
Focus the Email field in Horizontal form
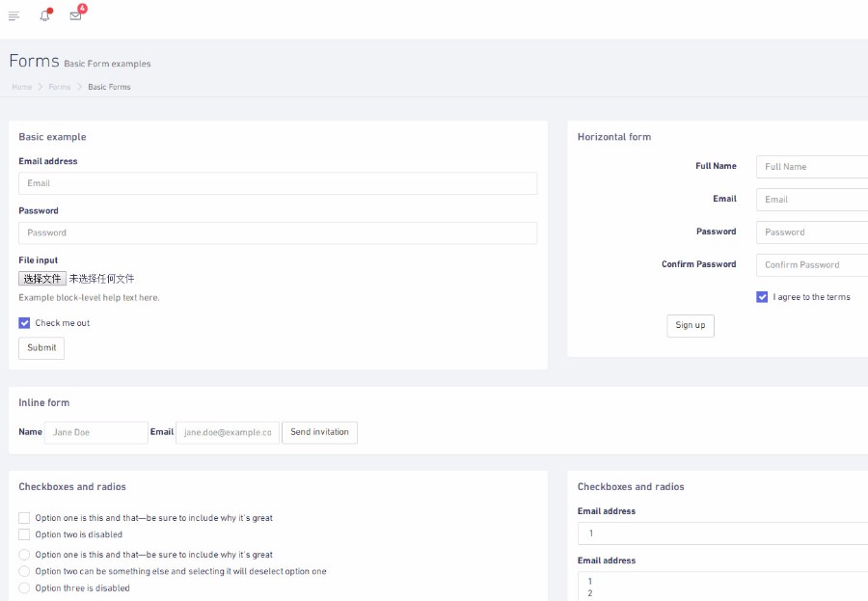click(812, 200)
